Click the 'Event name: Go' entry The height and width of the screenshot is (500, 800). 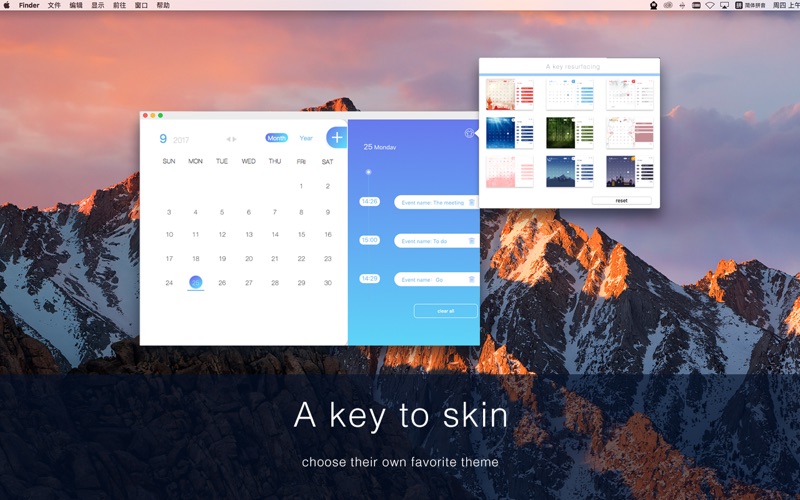coord(437,280)
